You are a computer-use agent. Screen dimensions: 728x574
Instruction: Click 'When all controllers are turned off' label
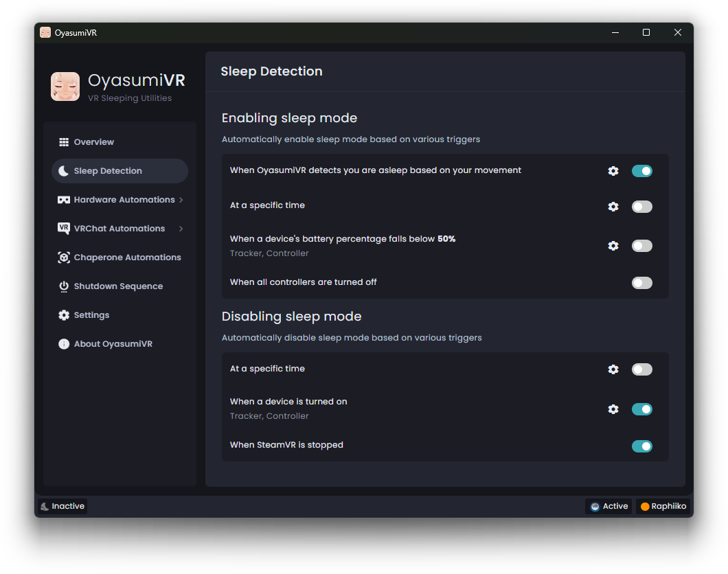[303, 282]
